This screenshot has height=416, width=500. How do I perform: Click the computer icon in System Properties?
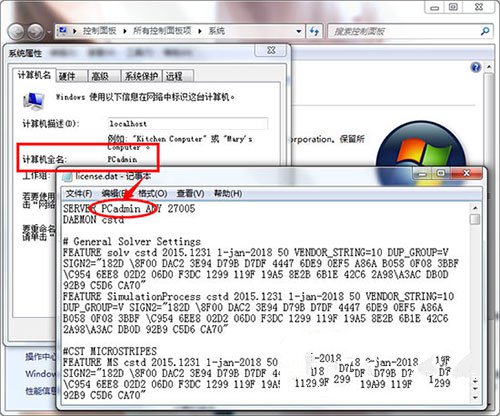[33, 101]
